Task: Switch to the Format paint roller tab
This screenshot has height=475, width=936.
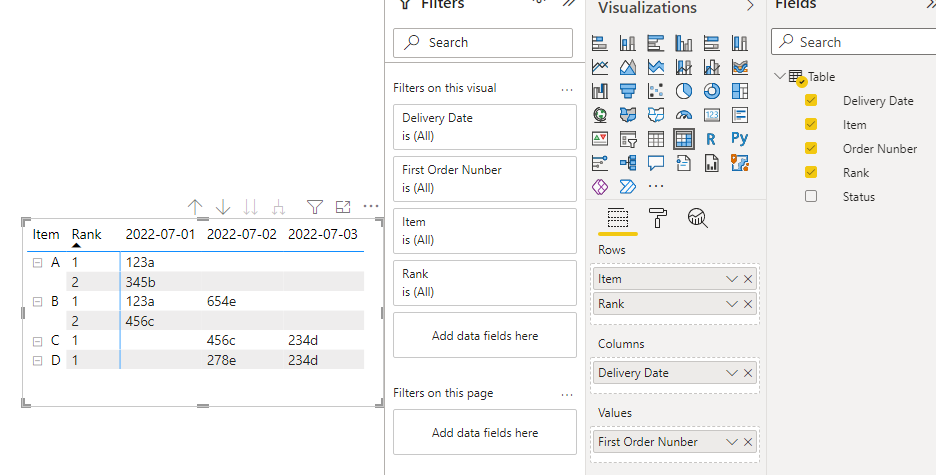Action: click(x=658, y=218)
